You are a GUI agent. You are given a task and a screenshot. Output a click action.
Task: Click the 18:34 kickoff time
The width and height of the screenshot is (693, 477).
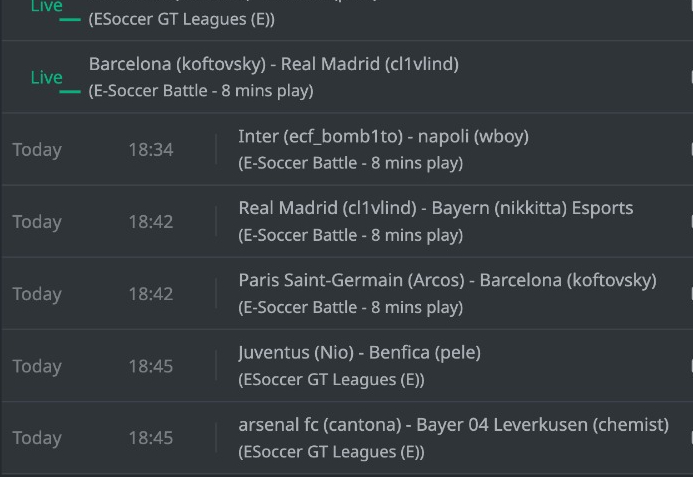point(151,149)
